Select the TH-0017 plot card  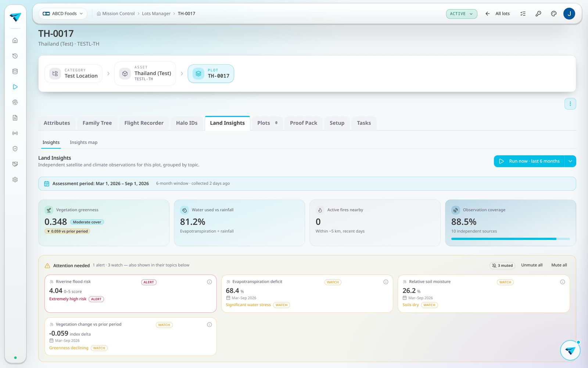[x=211, y=74]
